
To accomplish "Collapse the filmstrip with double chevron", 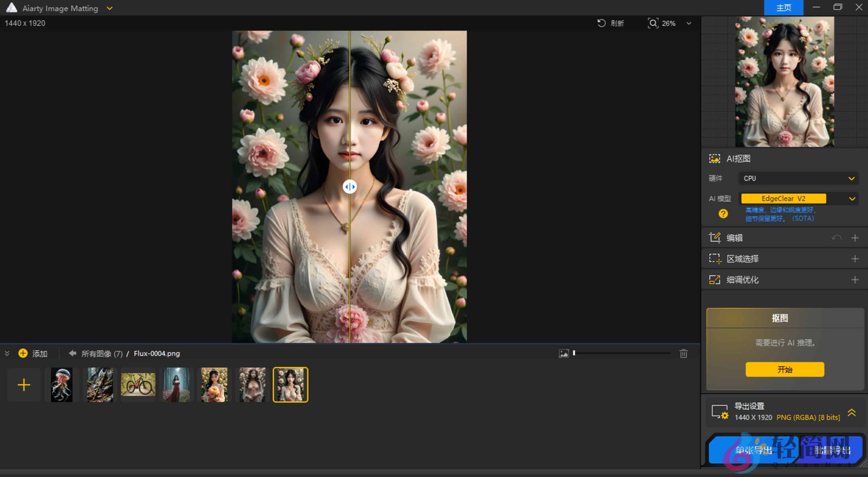I will [7, 353].
